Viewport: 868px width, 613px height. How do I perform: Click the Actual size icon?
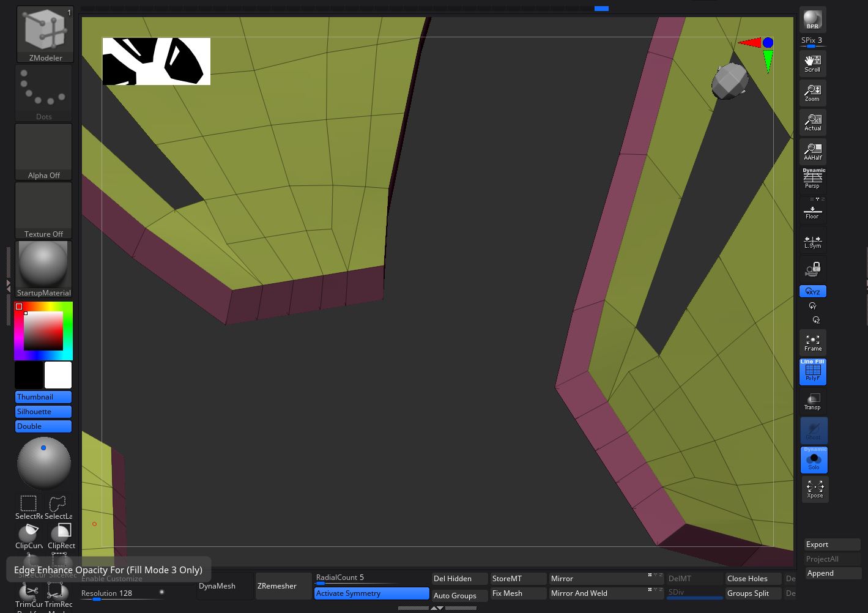point(812,122)
